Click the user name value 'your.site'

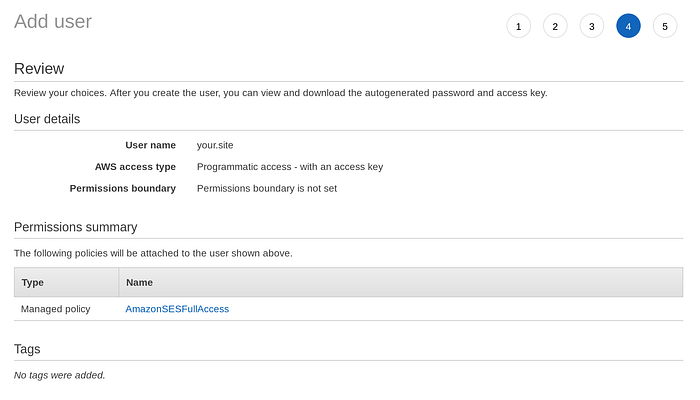click(x=215, y=145)
